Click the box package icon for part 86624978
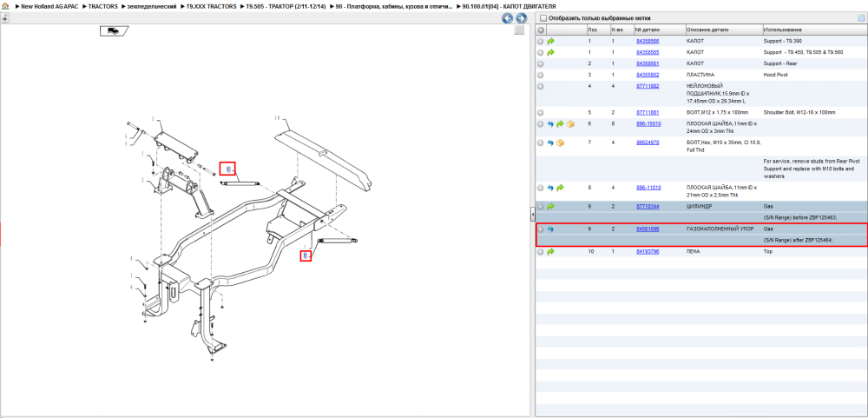868x418 pixels. coord(560,143)
